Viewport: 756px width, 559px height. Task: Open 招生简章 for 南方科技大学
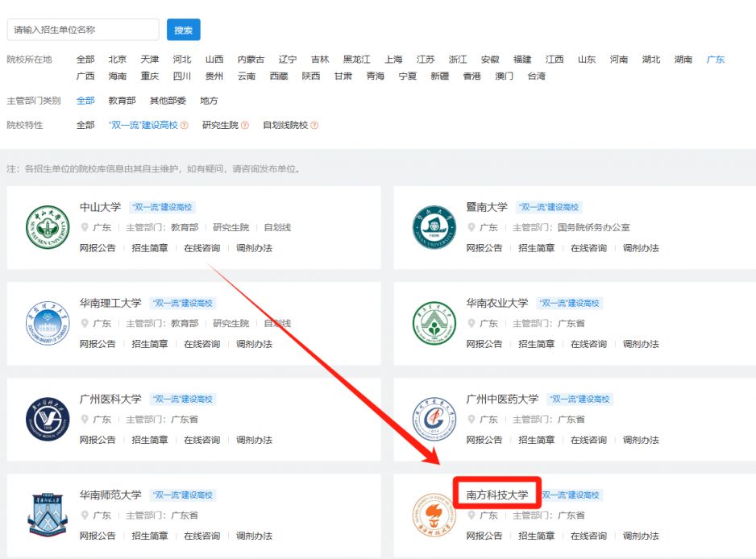tap(537, 536)
